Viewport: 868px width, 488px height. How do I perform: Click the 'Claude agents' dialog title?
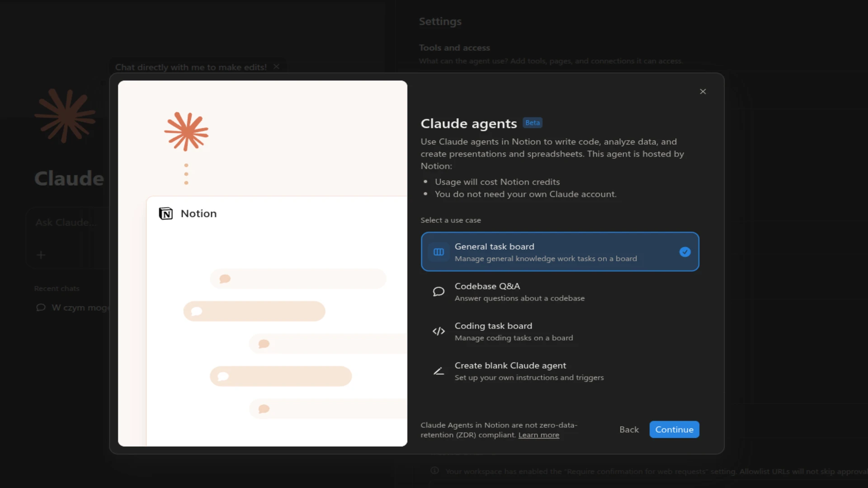point(468,123)
